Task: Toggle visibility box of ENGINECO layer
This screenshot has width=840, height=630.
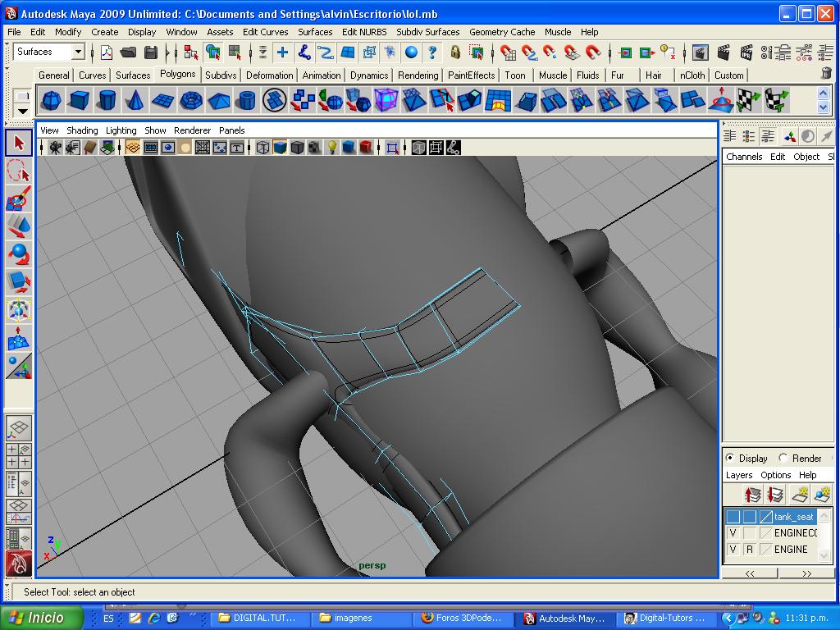Action: coord(733,533)
